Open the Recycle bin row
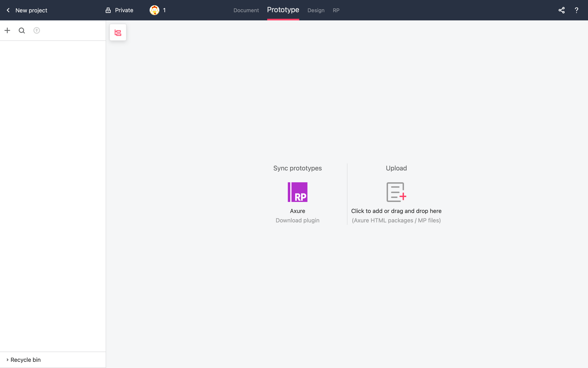Viewport: 588px width, 368px height. click(53, 360)
